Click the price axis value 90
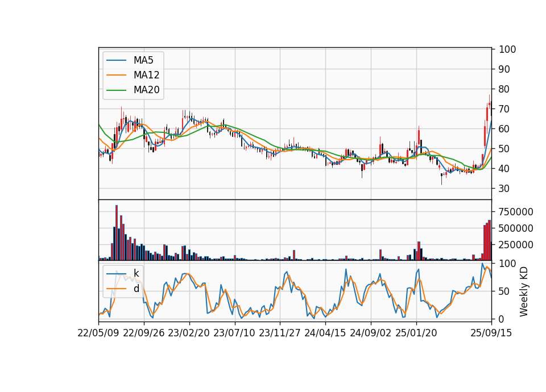546x392 pixels. [x=504, y=69]
